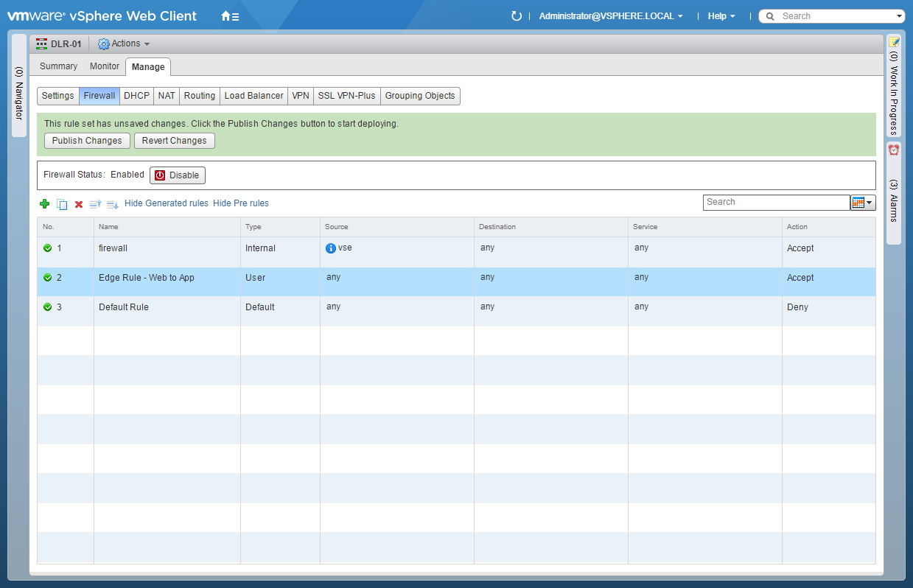Switch to the NAT tab
The height and width of the screenshot is (588, 913).
(167, 96)
